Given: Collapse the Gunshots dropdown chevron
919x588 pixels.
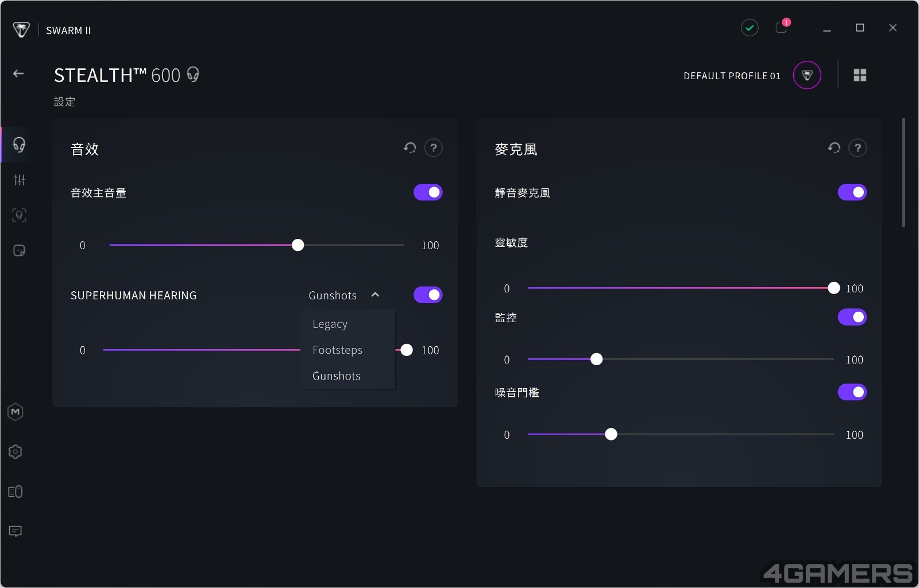Looking at the screenshot, I should pyautogui.click(x=375, y=295).
